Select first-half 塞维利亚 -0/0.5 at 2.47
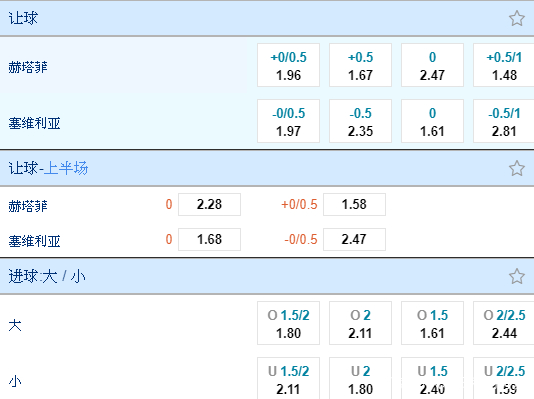This screenshot has height=399, width=534. click(355, 239)
